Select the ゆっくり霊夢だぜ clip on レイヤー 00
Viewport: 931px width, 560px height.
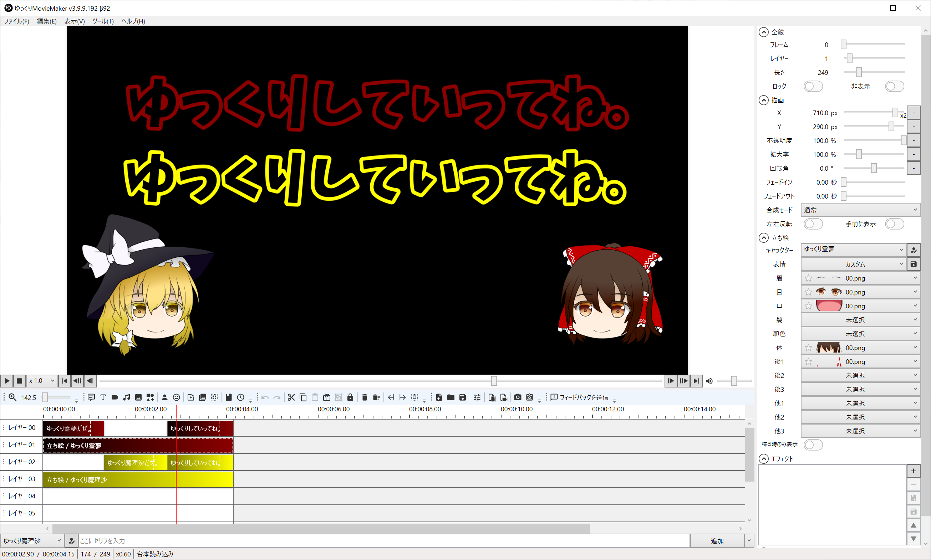(73, 428)
